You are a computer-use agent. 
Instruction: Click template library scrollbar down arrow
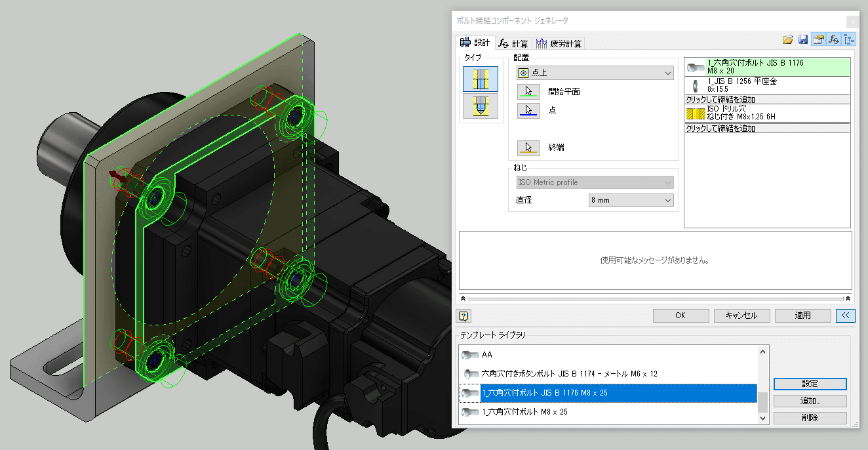pos(762,418)
